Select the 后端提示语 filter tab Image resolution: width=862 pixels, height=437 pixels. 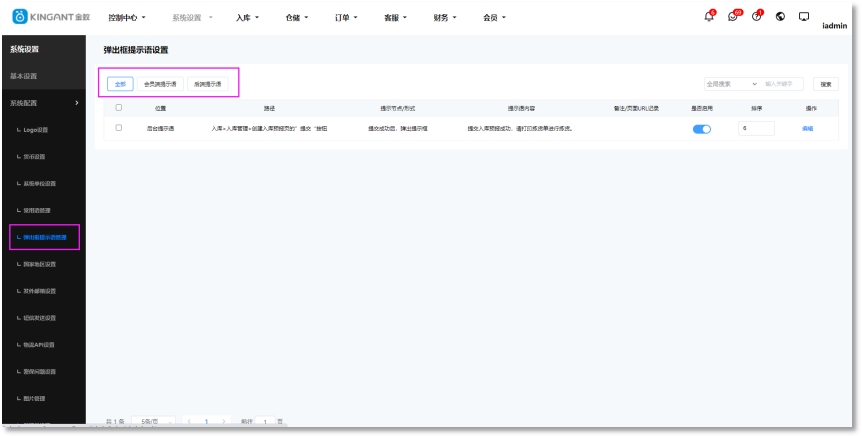(207, 84)
